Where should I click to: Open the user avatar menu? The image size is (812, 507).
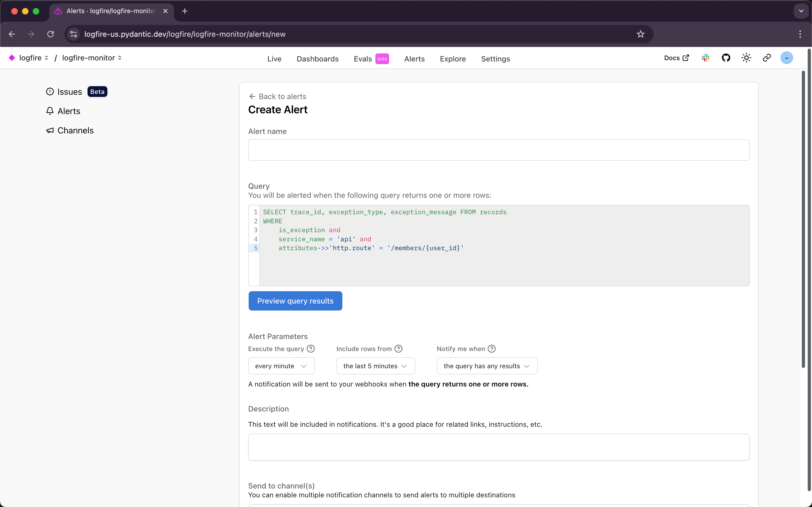coord(786,58)
